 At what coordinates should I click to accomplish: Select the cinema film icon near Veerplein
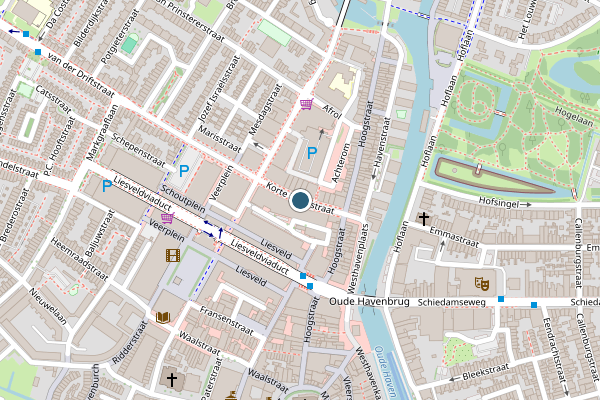click(x=173, y=255)
